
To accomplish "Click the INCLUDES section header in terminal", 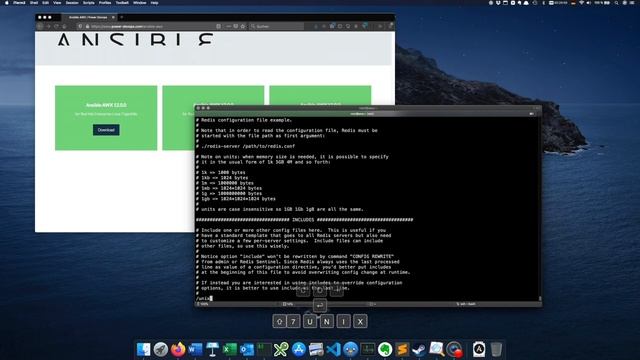I will point(304,220).
